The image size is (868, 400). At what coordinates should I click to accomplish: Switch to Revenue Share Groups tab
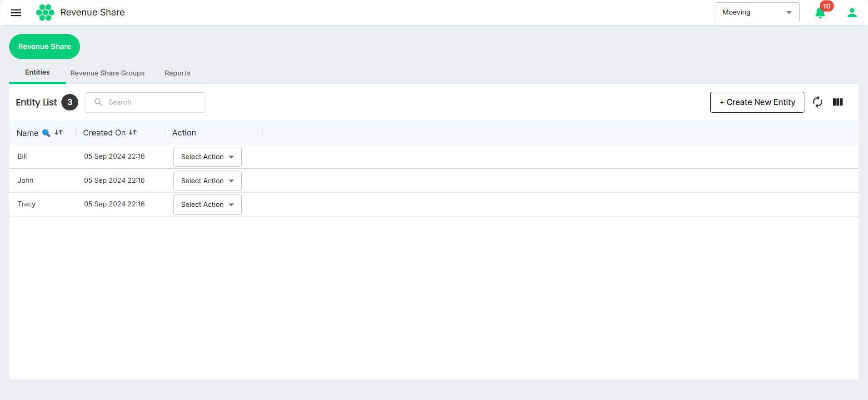[x=107, y=73]
